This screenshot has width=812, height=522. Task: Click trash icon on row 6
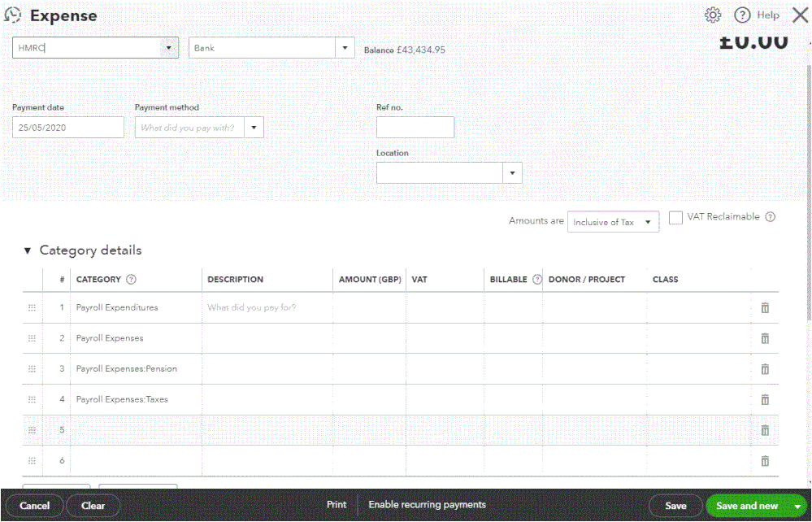pos(765,461)
